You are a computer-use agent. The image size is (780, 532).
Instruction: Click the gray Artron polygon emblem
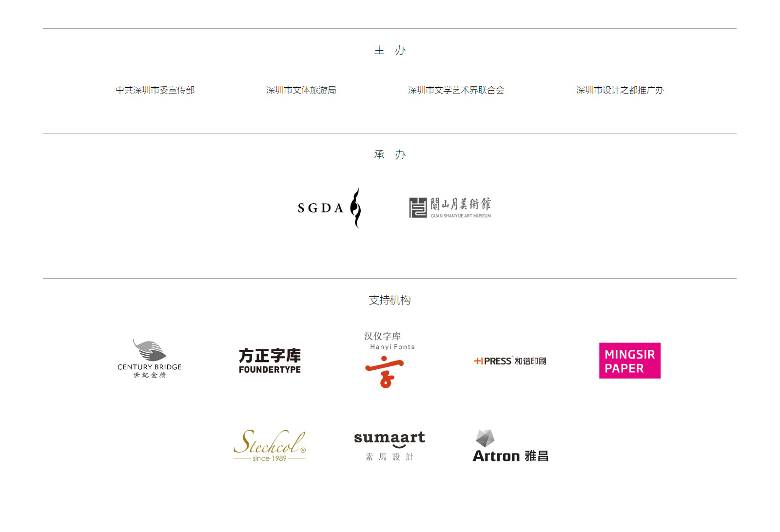pos(485,438)
